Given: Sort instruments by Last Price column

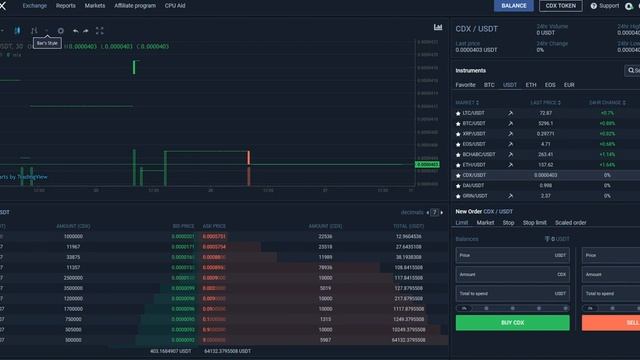Looking at the screenshot, I should pyautogui.click(x=546, y=102).
